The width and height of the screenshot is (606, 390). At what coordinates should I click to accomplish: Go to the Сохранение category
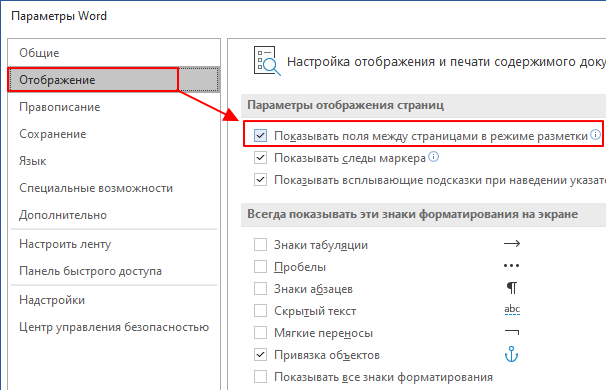point(114,134)
